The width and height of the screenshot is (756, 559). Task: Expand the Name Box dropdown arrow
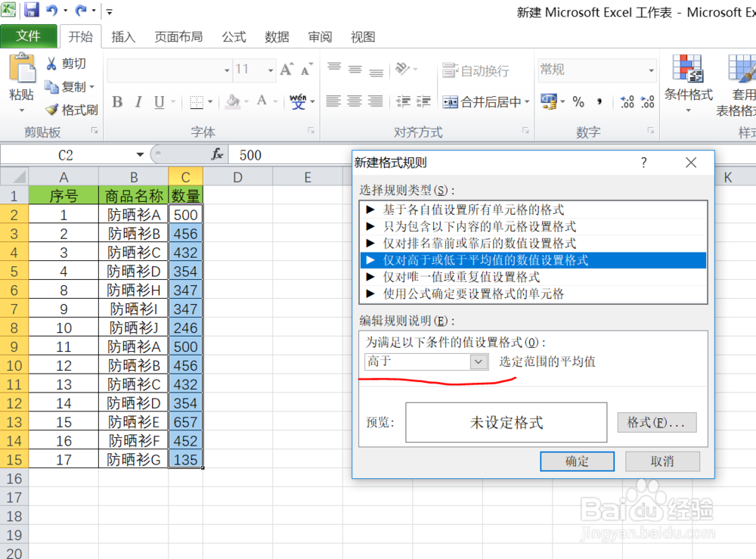[140, 155]
